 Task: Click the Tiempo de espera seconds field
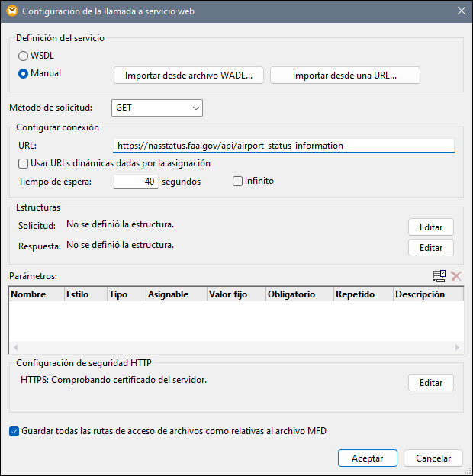click(136, 182)
